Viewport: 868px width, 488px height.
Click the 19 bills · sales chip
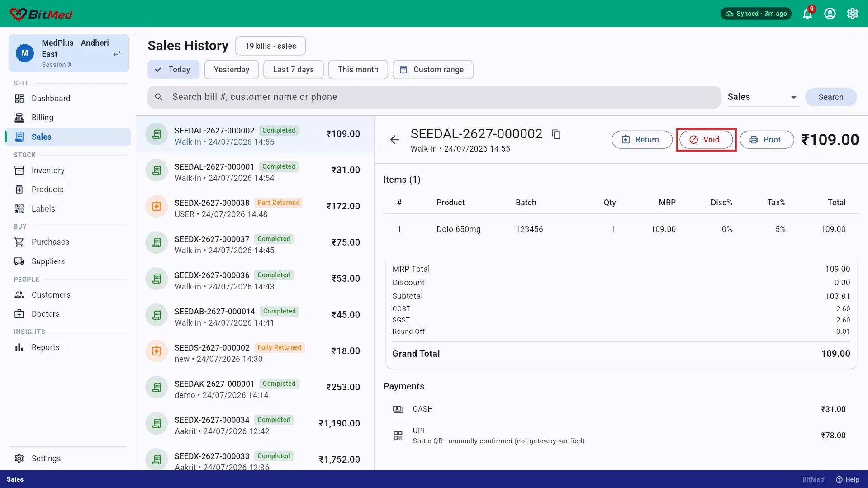[270, 46]
